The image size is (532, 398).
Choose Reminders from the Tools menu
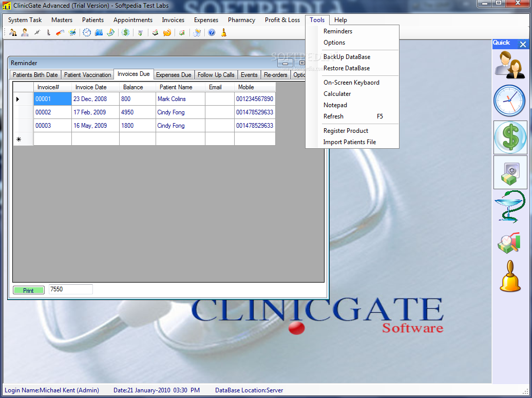pyautogui.click(x=352, y=31)
